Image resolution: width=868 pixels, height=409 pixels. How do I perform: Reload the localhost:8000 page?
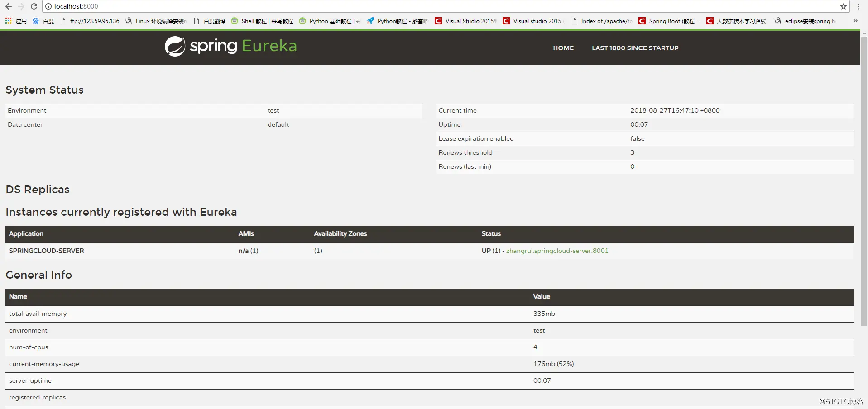[34, 6]
